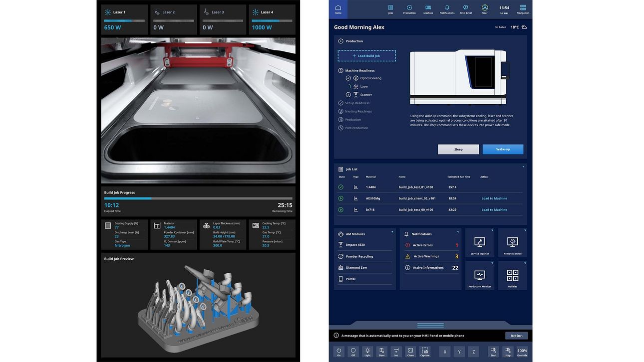This screenshot has width=644, height=362.
Task: Click the Door control icon
Action: [x=381, y=352]
